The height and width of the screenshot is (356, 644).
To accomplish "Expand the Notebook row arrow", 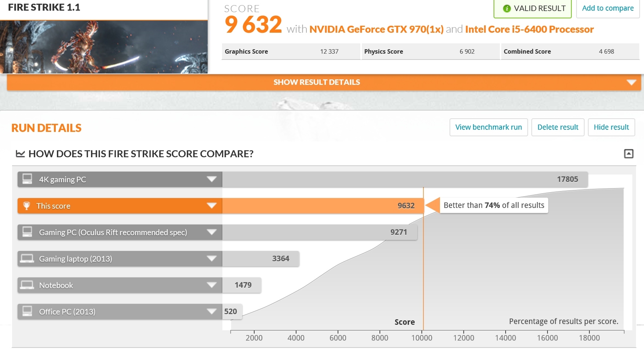I will (x=212, y=285).
